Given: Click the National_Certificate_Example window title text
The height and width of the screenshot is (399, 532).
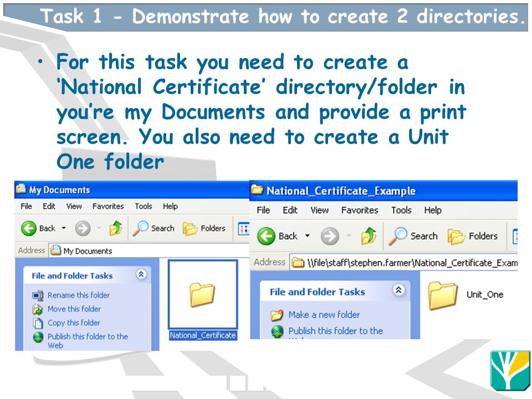Looking at the screenshot, I should tap(341, 191).
